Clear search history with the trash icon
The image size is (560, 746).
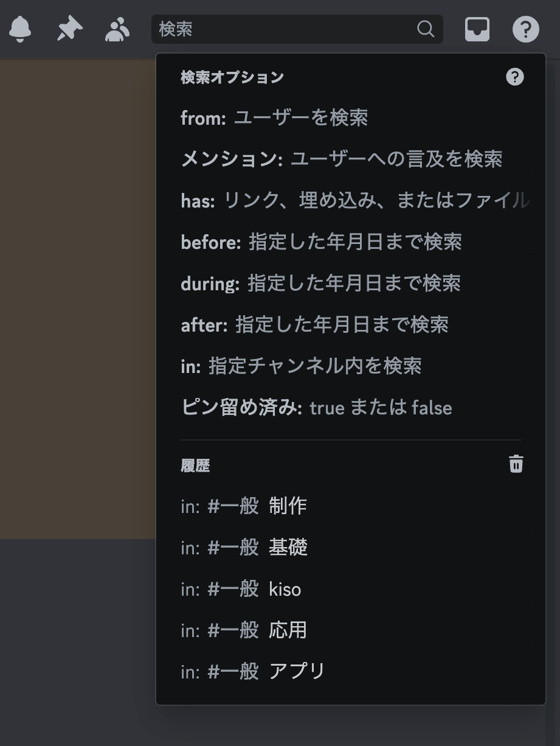(516, 464)
